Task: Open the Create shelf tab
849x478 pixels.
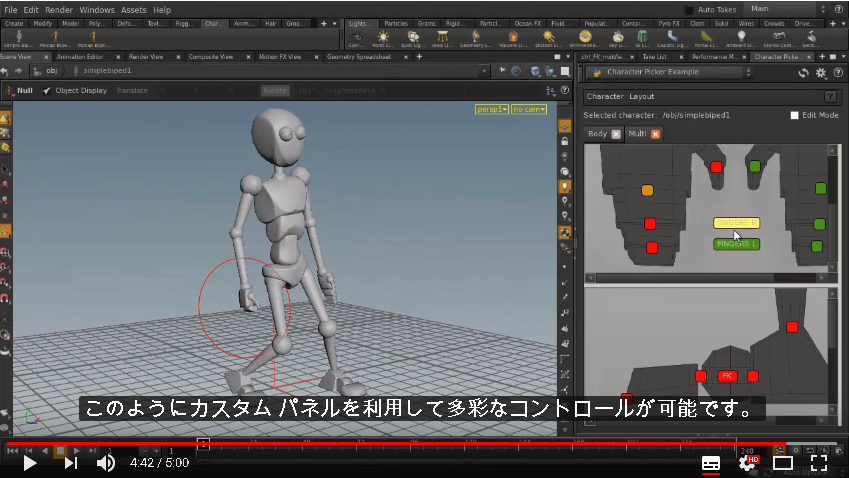Action: pyautogui.click(x=14, y=23)
